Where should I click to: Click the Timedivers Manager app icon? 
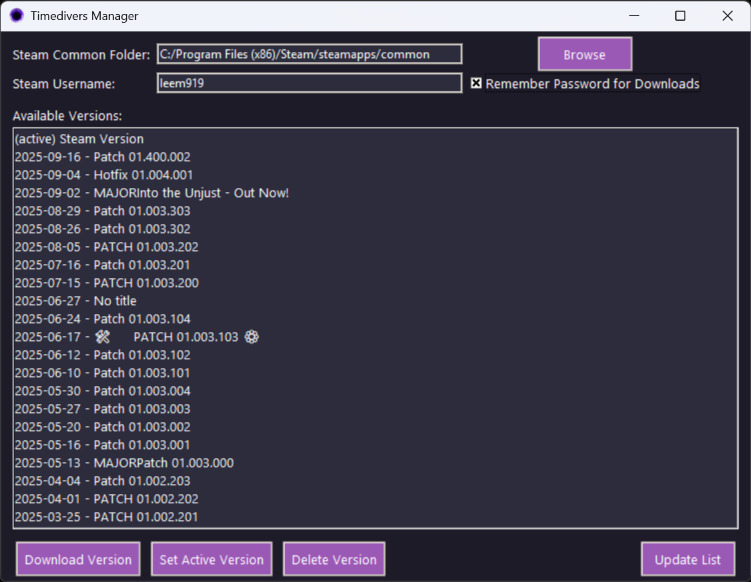tap(16, 16)
